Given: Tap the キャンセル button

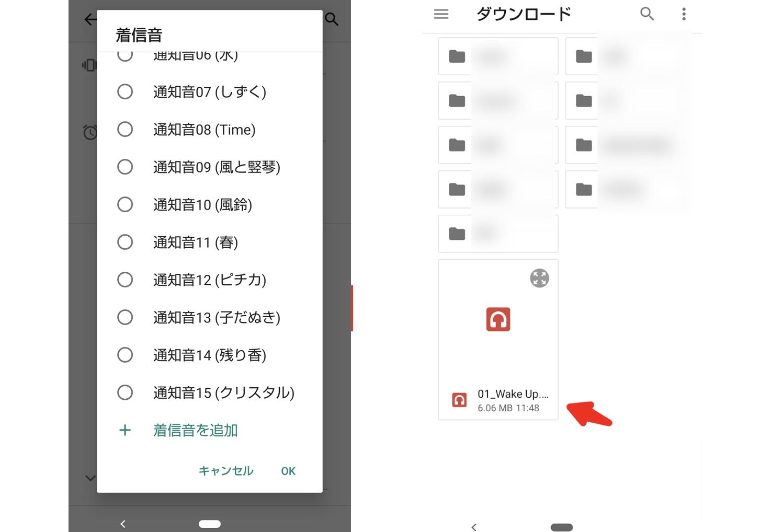Looking at the screenshot, I should pyautogui.click(x=226, y=471).
